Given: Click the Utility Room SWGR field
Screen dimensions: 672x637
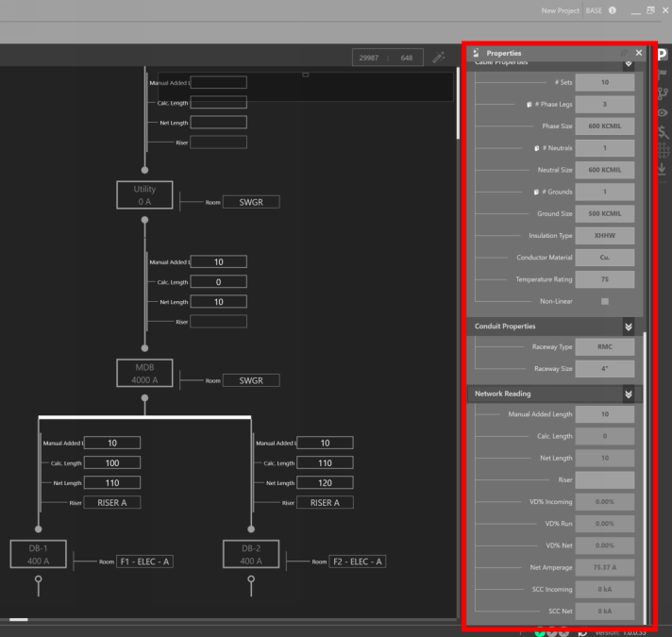Looking at the screenshot, I should point(251,202).
